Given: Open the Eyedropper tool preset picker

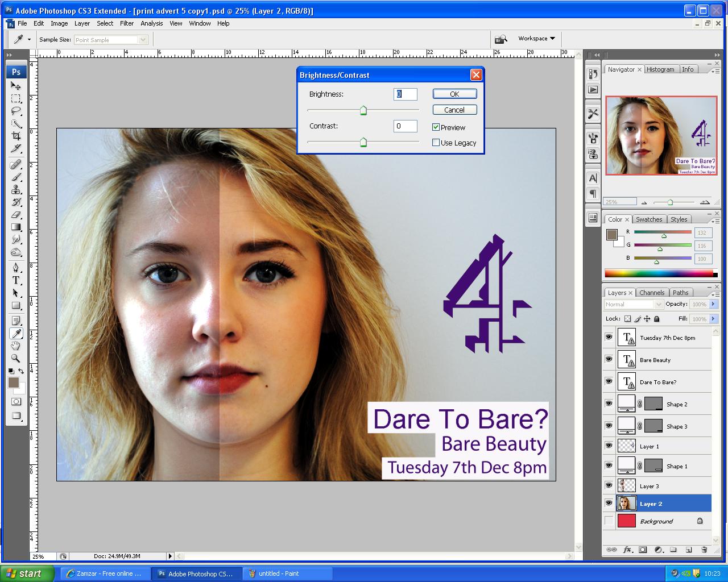Looking at the screenshot, I should click(x=22, y=39).
